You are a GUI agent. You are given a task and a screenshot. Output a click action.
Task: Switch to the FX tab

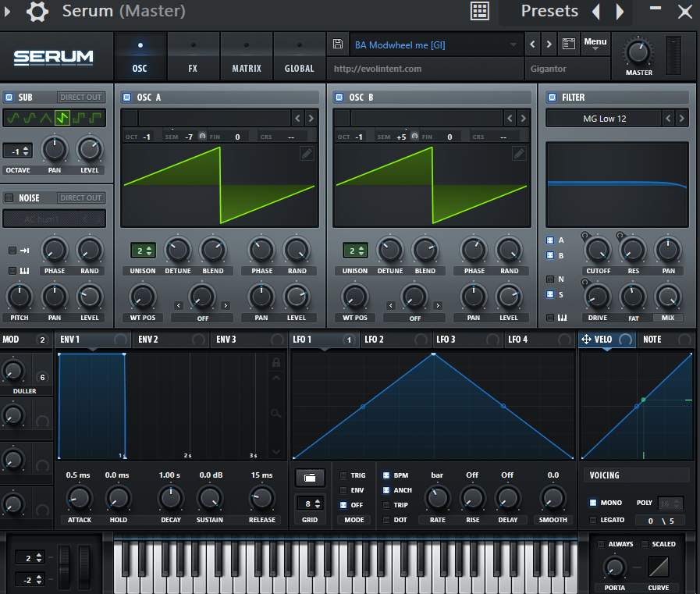[x=193, y=57]
